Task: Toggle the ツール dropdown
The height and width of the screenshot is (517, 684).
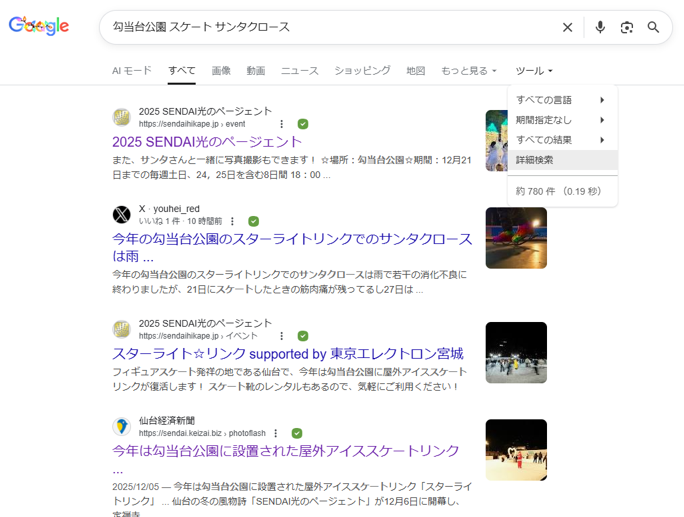Action: [534, 71]
